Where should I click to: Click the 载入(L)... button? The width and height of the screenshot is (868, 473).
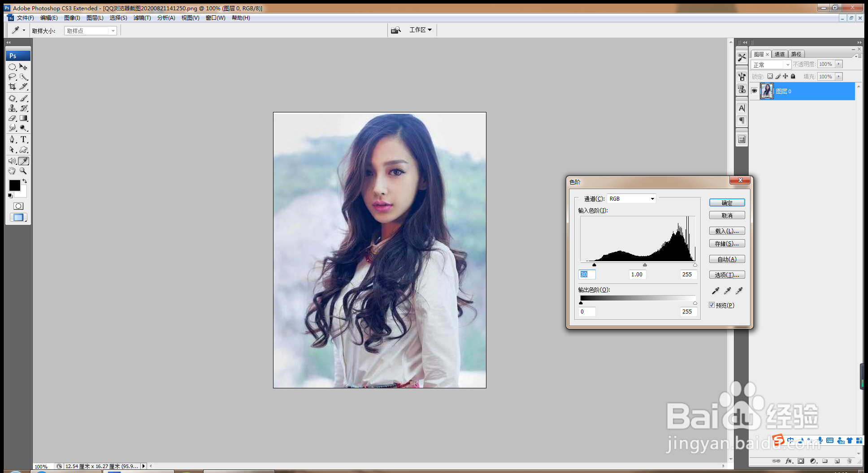point(727,231)
